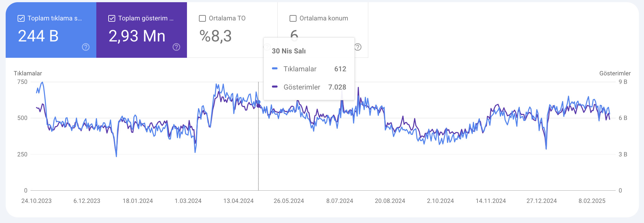Click the Tıklamalar axis title
This screenshot has width=644, height=223.
(28, 73)
